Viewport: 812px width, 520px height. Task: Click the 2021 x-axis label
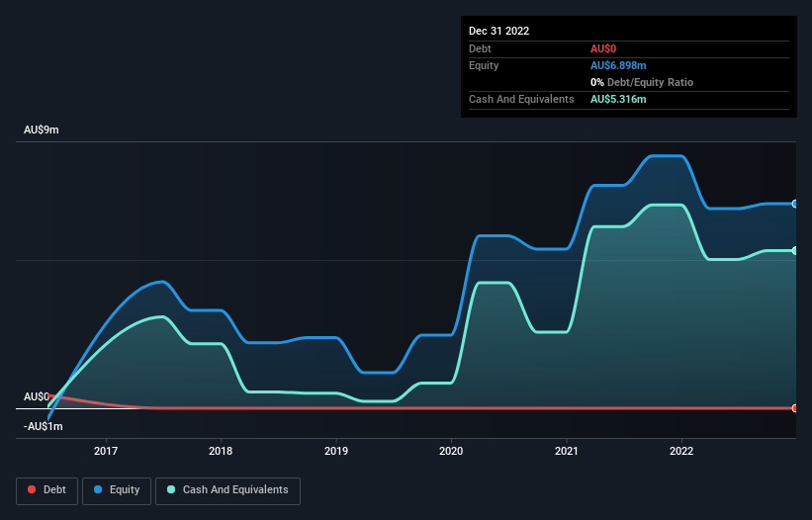pos(567,451)
